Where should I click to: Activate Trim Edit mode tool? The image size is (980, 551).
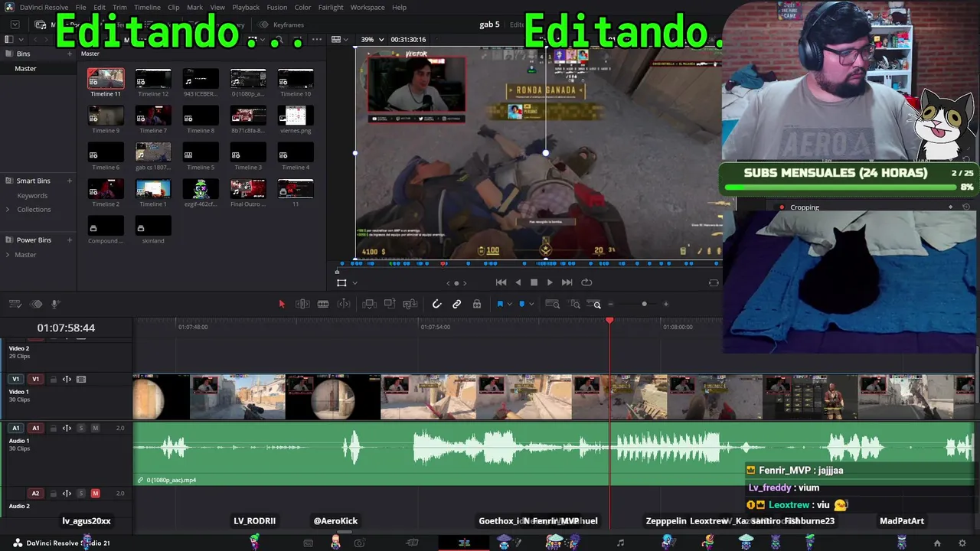[302, 304]
